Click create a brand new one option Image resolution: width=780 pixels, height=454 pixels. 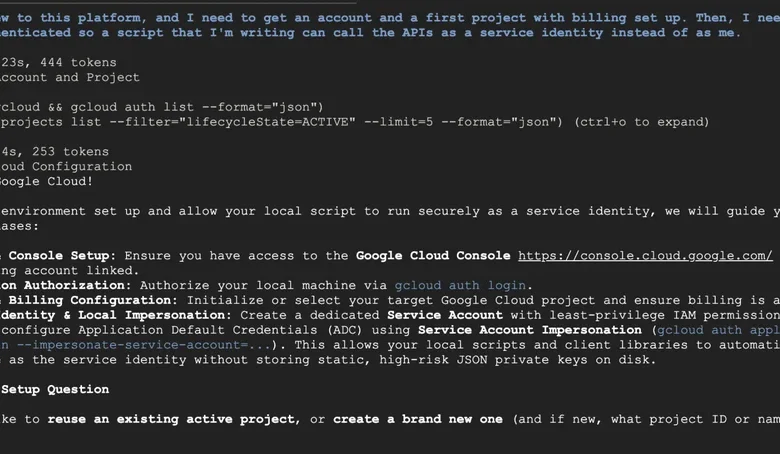coord(418,419)
